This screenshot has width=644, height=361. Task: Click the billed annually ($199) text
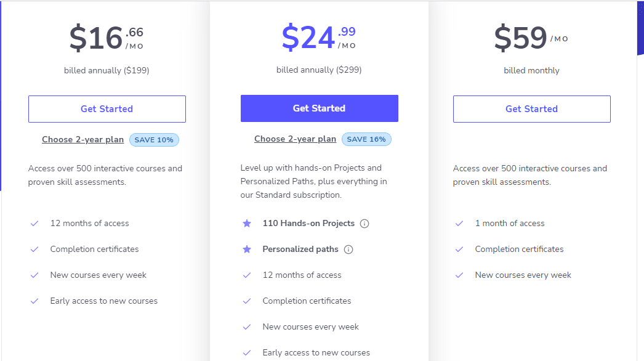pos(107,70)
